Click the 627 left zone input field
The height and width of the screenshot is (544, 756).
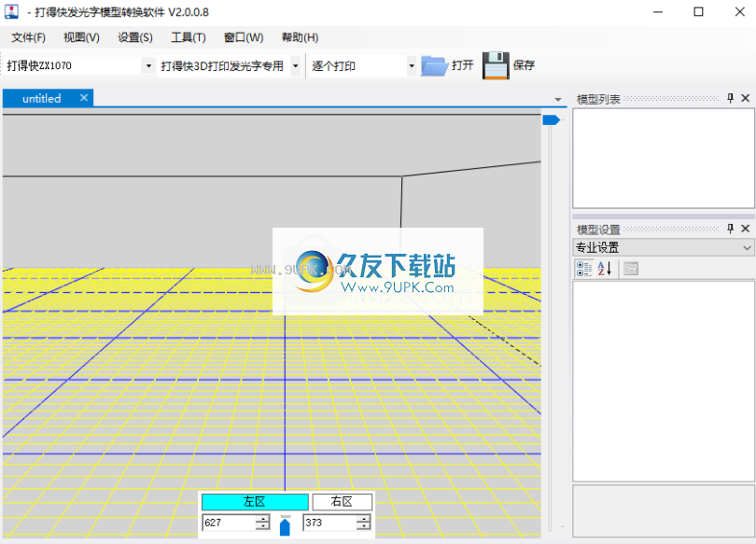click(230, 523)
